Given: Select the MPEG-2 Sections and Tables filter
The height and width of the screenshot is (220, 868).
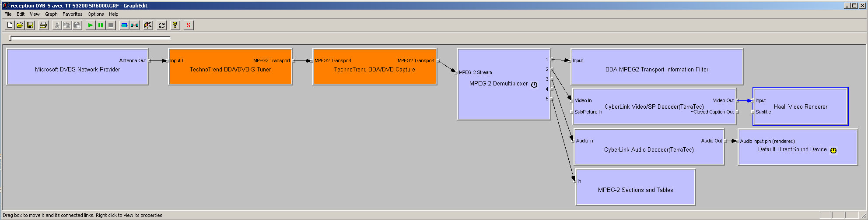Looking at the screenshot, I should pos(635,187).
